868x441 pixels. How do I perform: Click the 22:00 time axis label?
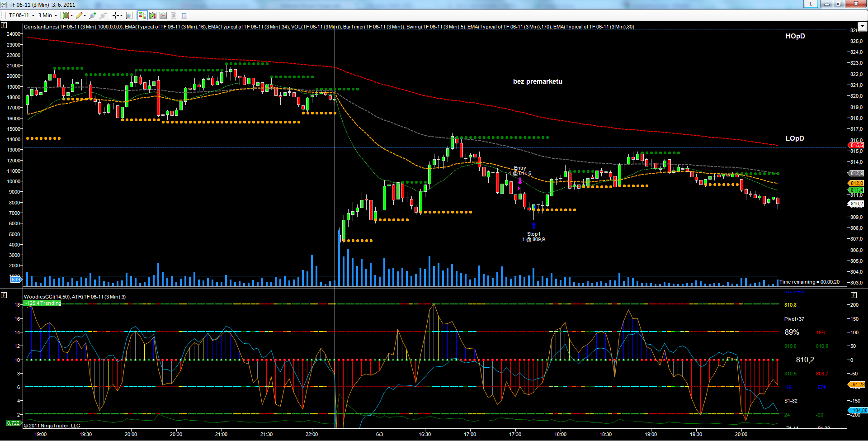tap(311, 434)
